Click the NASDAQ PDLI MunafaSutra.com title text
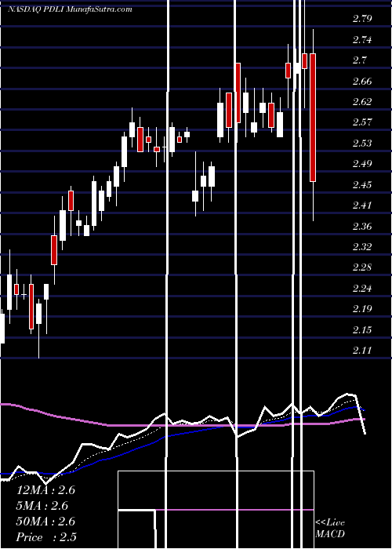The height and width of the screenshot is (549, 392). coord(71,9)
